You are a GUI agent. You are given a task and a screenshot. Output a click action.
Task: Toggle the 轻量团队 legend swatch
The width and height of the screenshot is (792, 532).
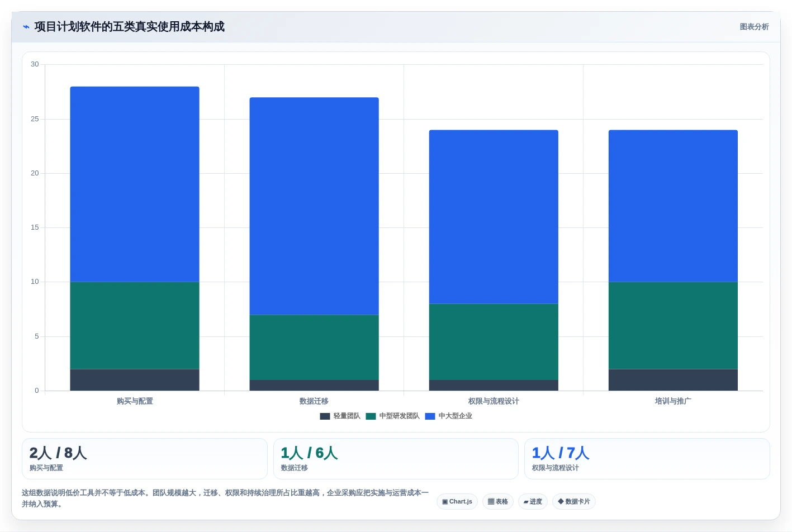(x=325, y=416)
